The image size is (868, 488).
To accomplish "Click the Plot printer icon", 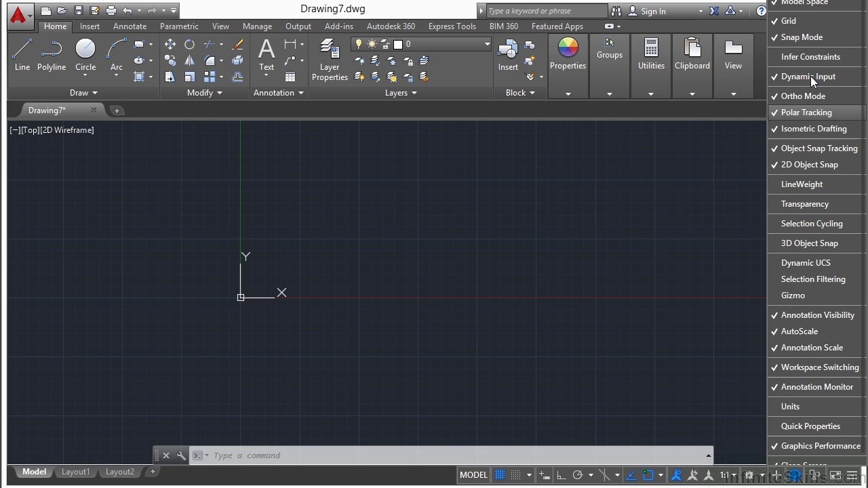I will point(111,11).
